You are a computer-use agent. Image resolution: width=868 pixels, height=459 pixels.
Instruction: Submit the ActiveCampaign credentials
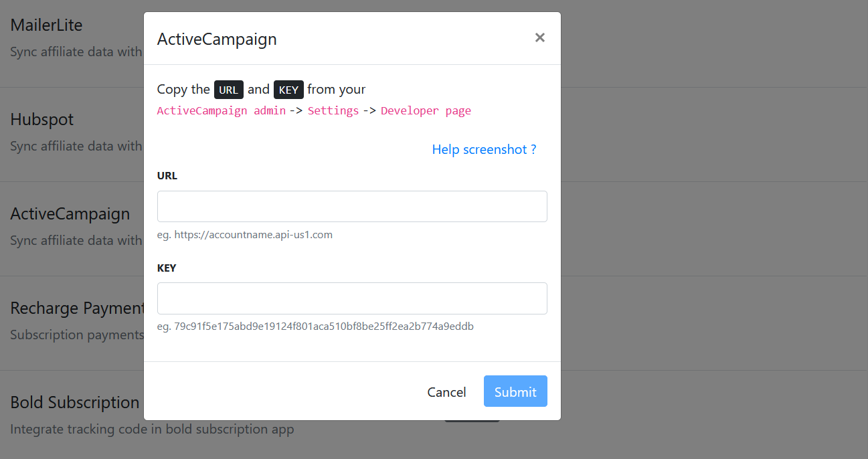tap(515, 391)
